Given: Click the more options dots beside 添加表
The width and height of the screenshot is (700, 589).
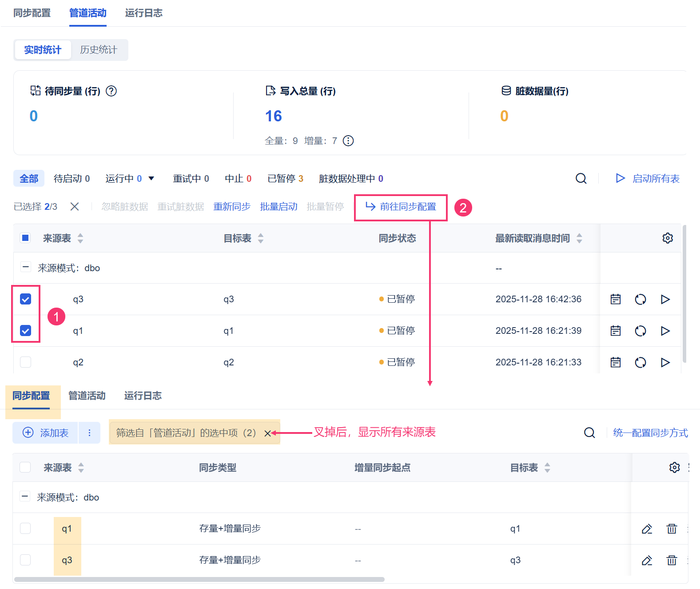Looking at the screenshot, I should 89,433.
